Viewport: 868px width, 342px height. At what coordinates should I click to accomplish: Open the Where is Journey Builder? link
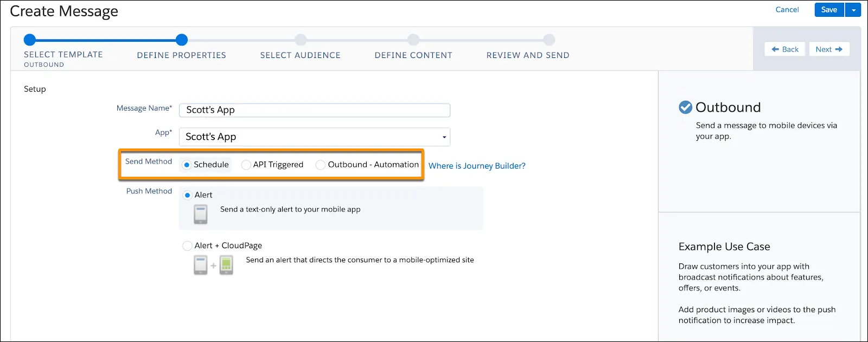click(x=477, y=166)
